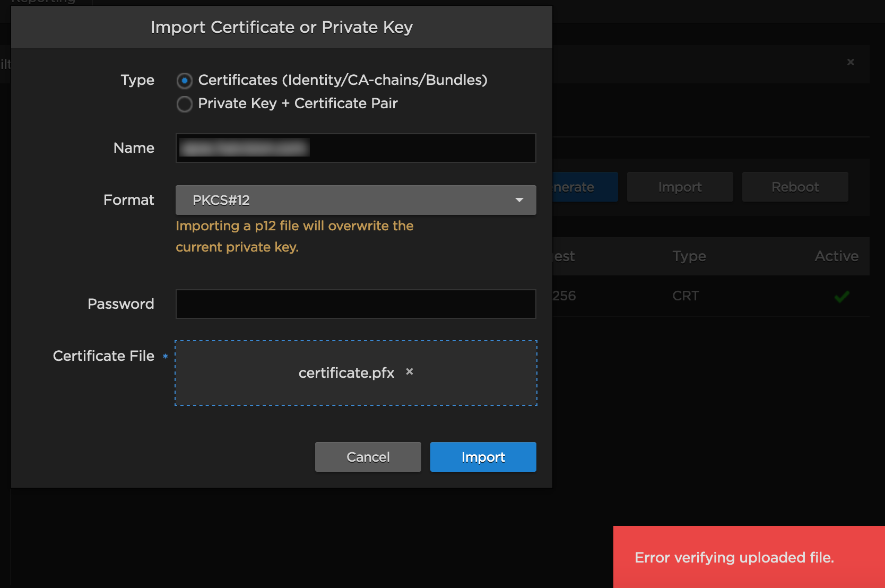Select the CRT entry in the table row
885x588 pixels.
pos(686,296)
